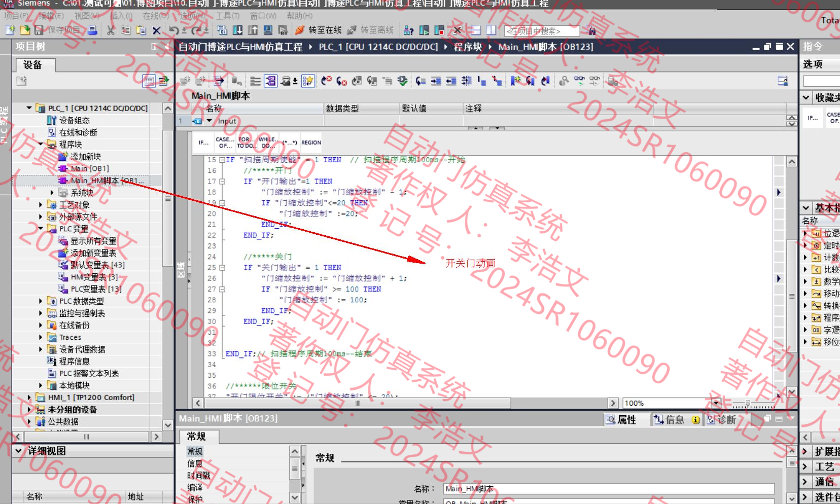Copy selection with the copy icon
Viewport: 840px width, 504px height.
coord(126,30)
